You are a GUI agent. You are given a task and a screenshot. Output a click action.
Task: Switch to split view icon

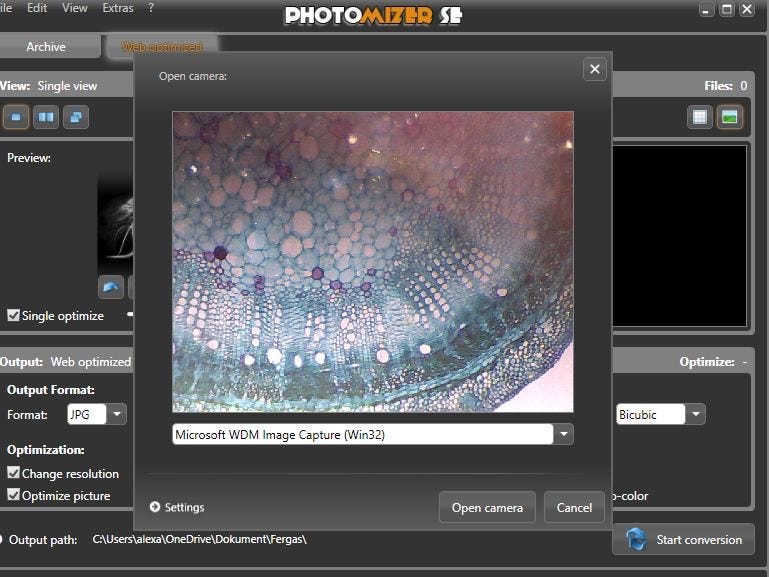(x=45, y=117)
